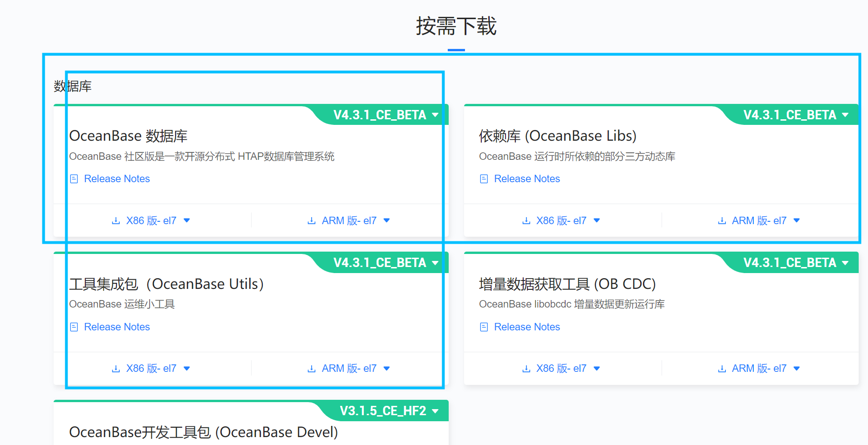The height and width of the screenshot is (445, 868).
Task: Expand ARM el7 arrow on OceanBase Utils card
Action: click(x=387, y=369)
